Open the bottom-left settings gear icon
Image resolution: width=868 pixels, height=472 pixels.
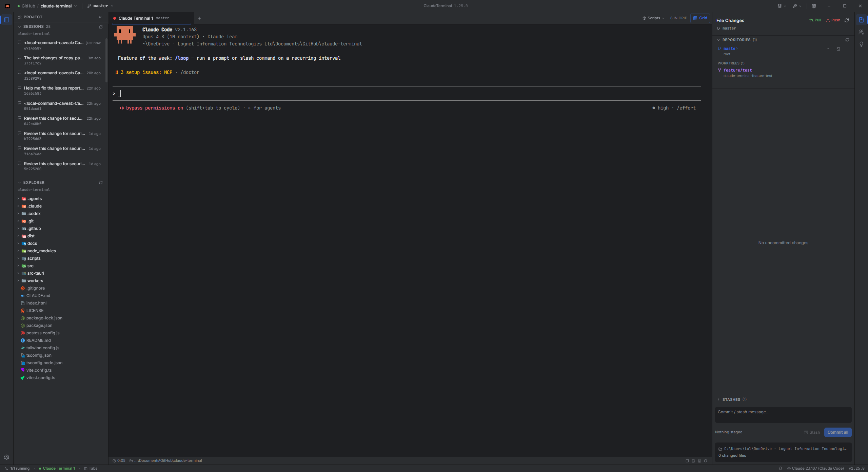[x=6, y=458]
